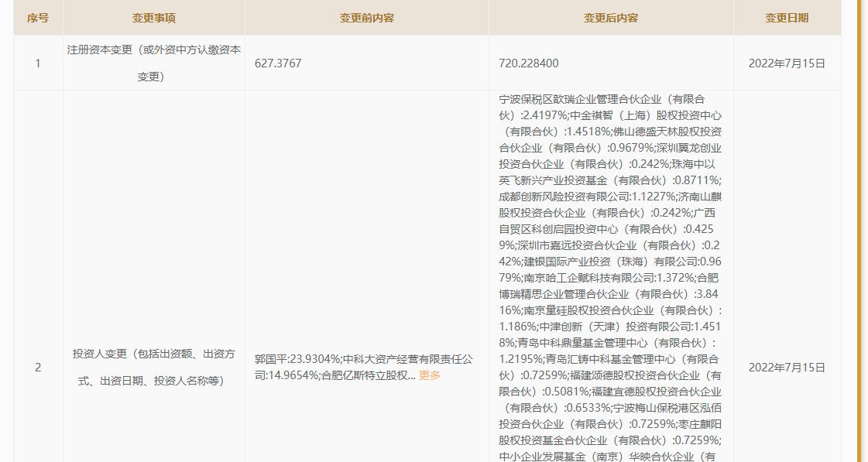Click row number 1 cell
The image size is (868, 462).
38,63
